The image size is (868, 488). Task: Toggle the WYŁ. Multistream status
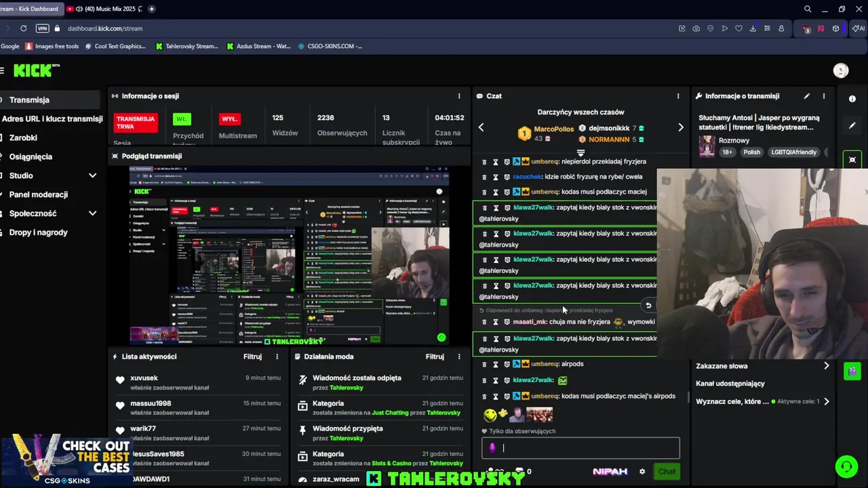pos(229,119)
